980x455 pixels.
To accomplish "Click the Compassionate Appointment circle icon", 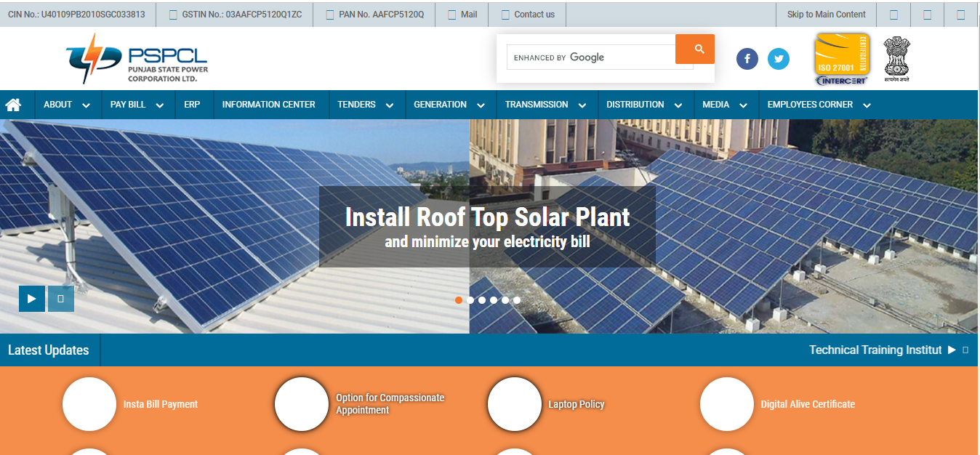I will pos(302,404).
